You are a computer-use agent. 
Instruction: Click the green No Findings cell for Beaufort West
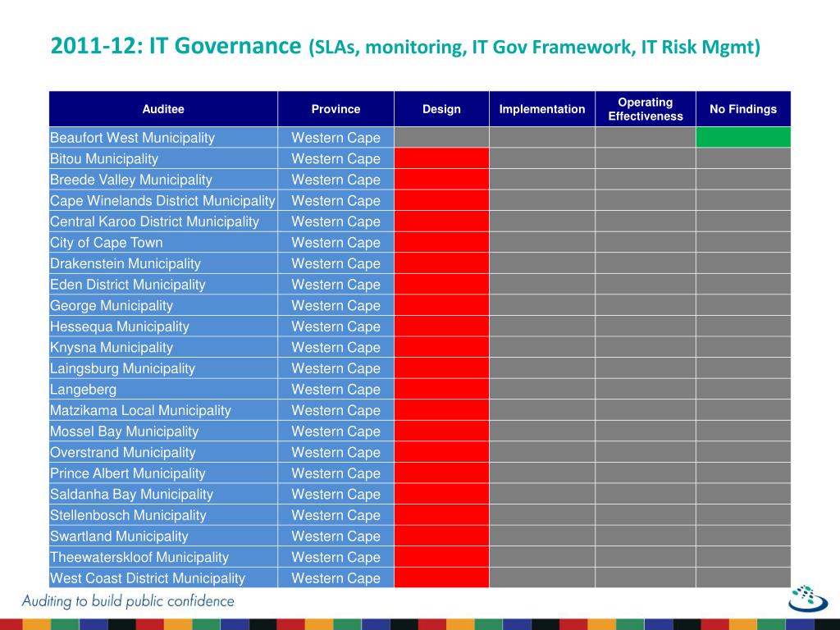coord(743,138)
